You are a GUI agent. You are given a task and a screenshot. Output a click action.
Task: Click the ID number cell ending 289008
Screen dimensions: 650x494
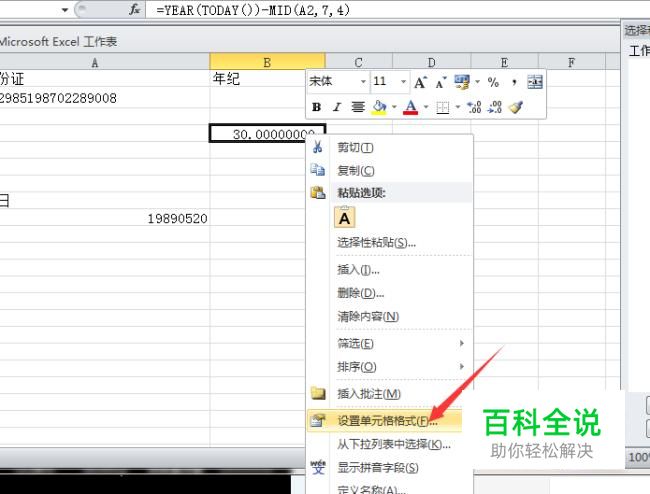pyautogui.click(x=104, y=98)
